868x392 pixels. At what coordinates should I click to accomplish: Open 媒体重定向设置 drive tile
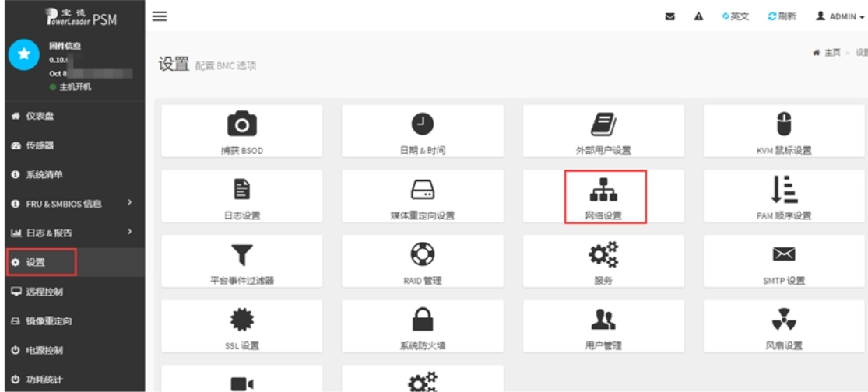point(423,196)
